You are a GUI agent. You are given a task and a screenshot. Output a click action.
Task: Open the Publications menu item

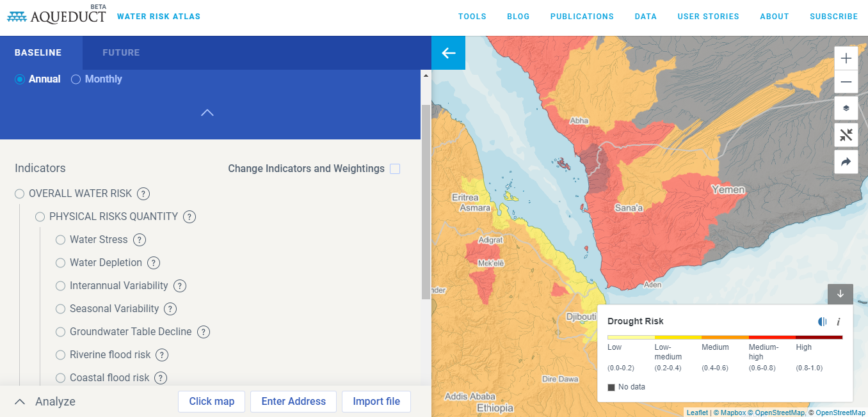tap(582, 17)
